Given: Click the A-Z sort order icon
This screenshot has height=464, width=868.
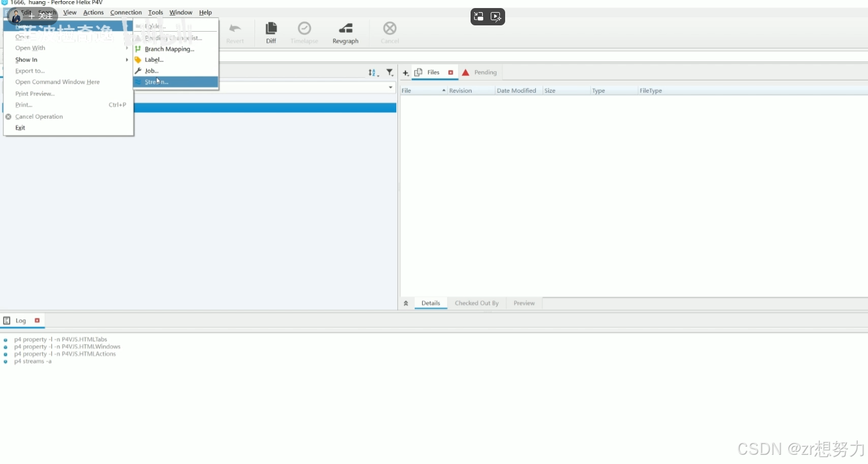Looking at the screenshot, I should pos(373,73).
